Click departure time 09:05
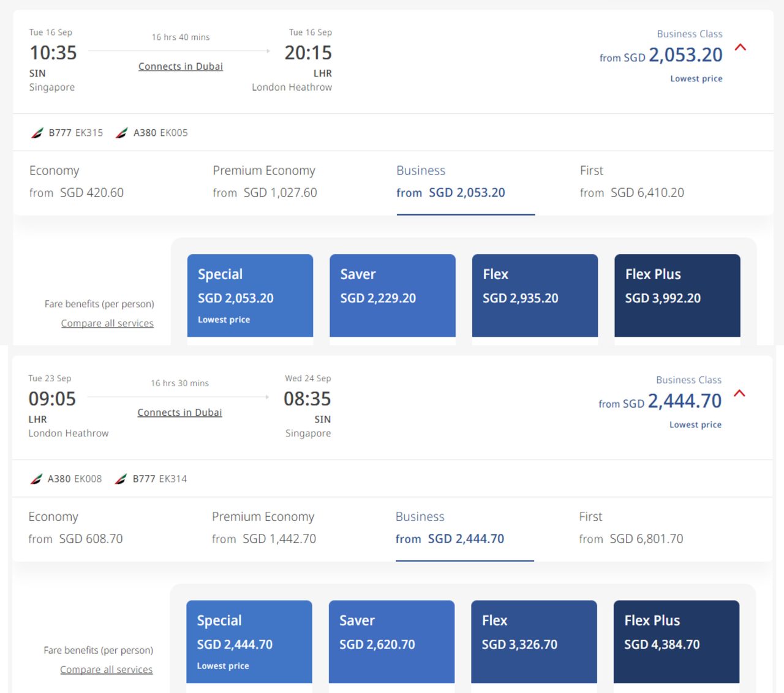 point(52,399)
